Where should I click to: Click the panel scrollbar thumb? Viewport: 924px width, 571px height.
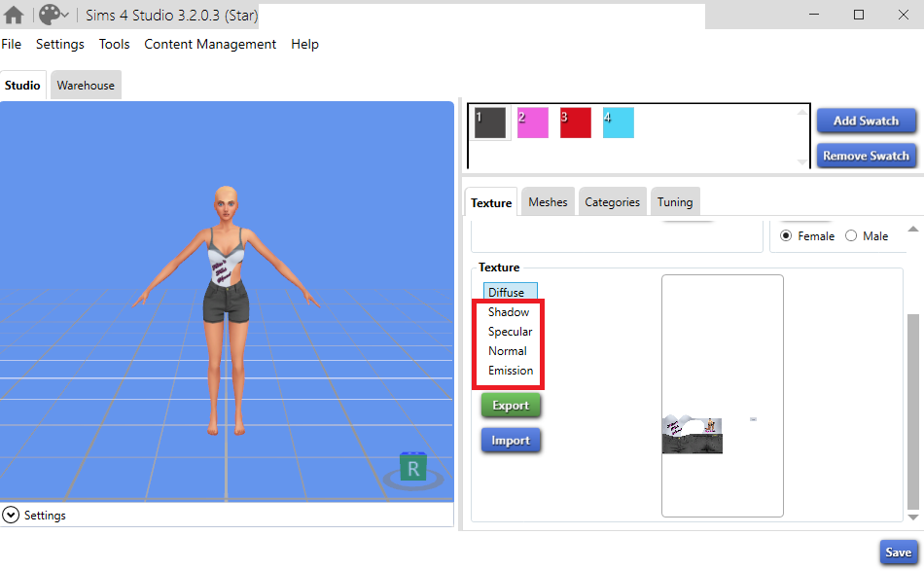[x=912, y=411]
